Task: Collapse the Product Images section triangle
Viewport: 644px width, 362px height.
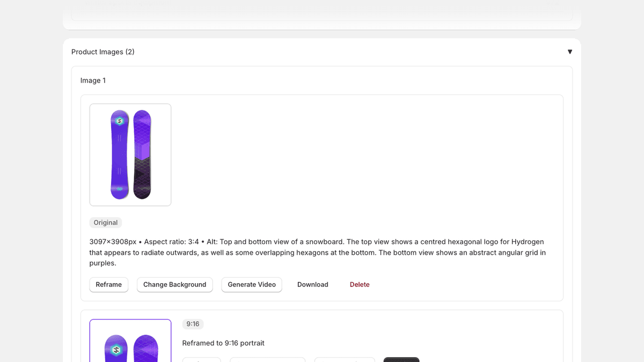Action: coord(569,52)
